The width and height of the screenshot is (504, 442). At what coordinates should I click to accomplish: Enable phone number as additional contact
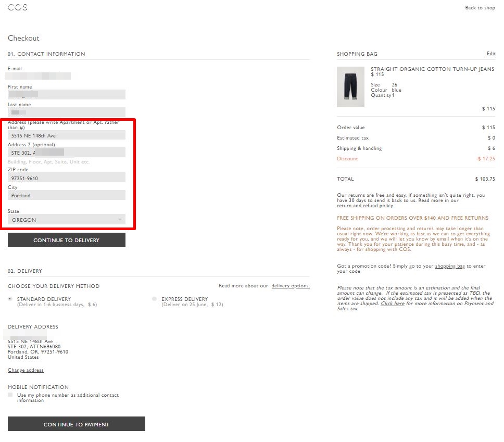pos(10,395)
